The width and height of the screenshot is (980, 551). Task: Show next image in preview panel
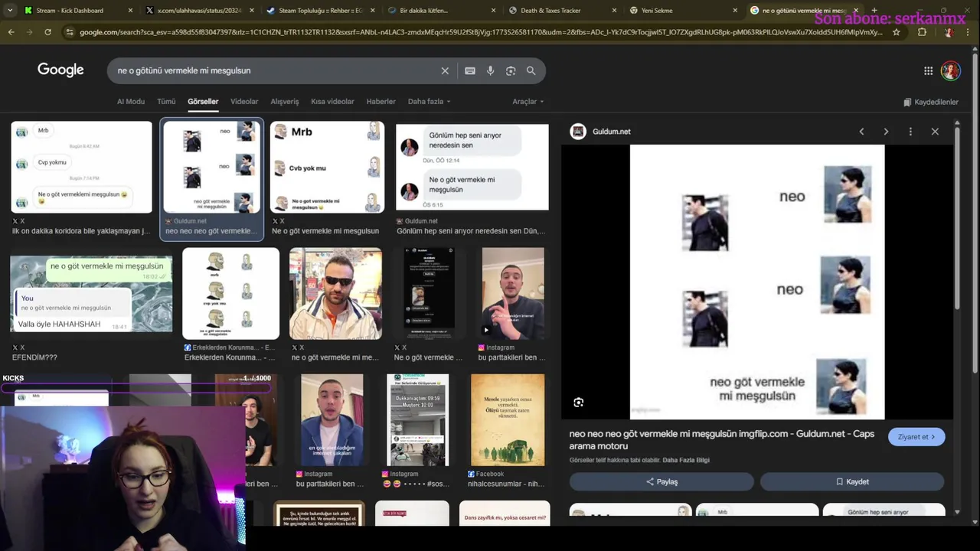(x=886, y=132)
